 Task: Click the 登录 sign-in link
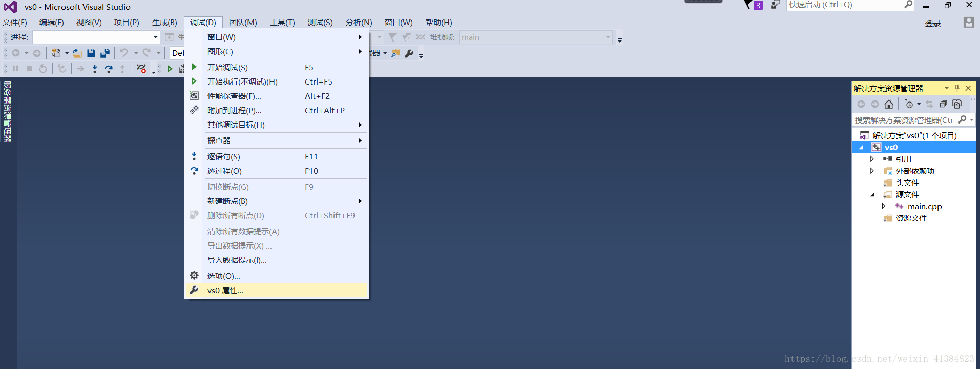click(x=933, y=23)
